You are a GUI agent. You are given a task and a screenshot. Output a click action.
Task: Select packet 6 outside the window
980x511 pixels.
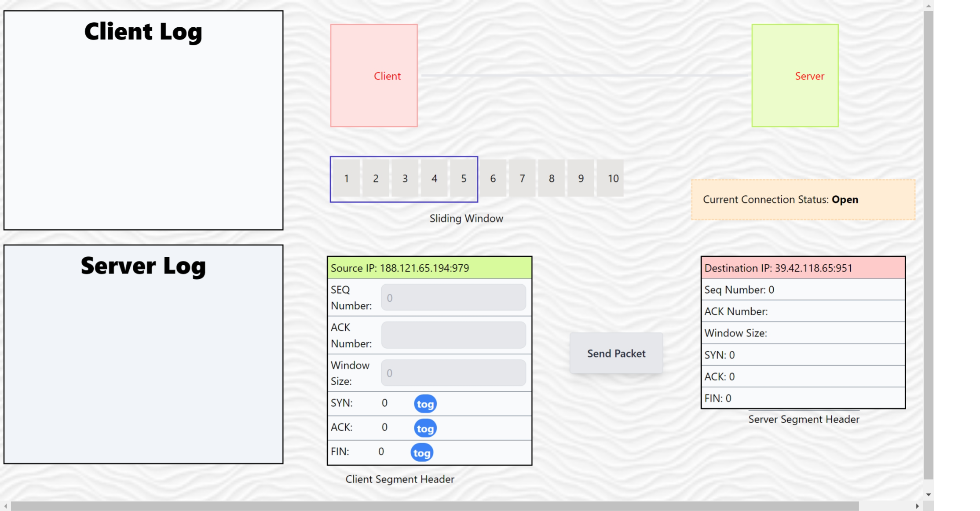pyautogui.click(x=493, y=179)
